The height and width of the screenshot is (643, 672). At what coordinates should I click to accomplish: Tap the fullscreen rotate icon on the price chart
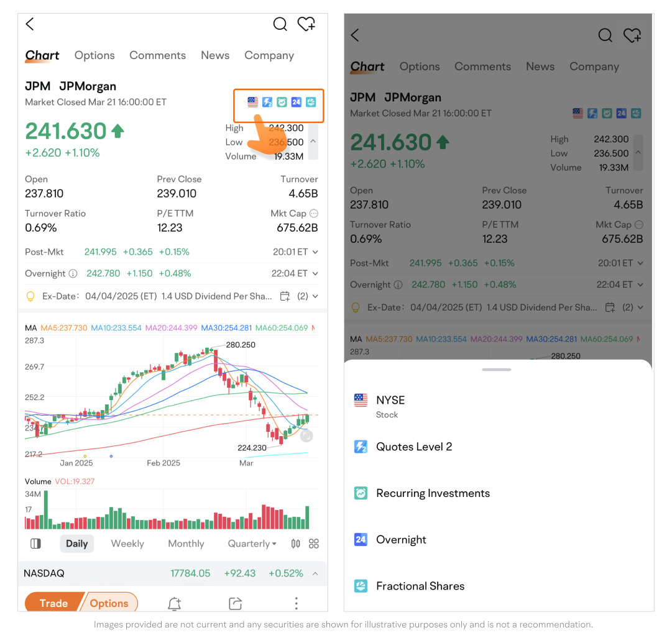click(306, 436)
